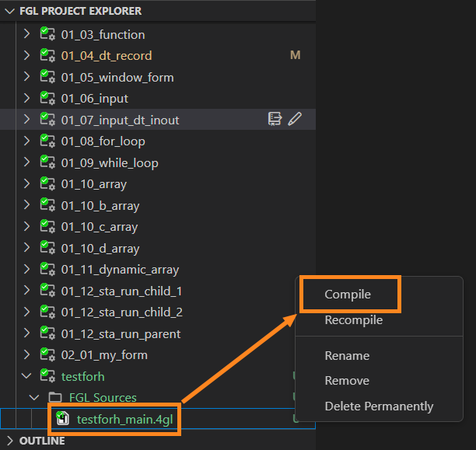Collapse the FGL Project Explorer section
476x450 pixels.
9,11
